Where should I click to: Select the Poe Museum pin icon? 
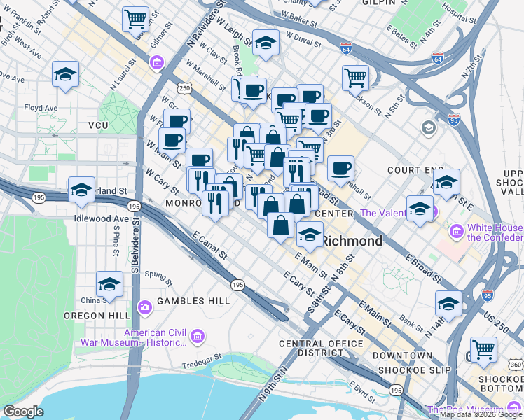click(x=513, y=408)
